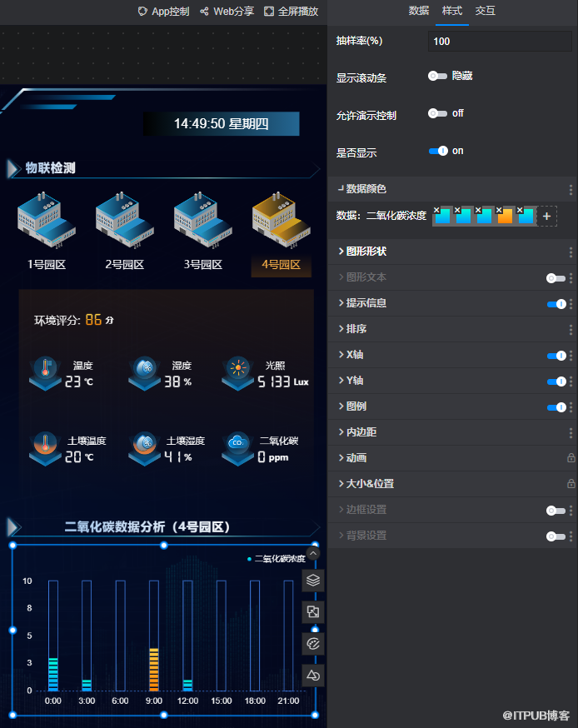This screenshot has width=578, height=728.
Task: Click the 1号园区 label
Action: (x=47, y=265)
